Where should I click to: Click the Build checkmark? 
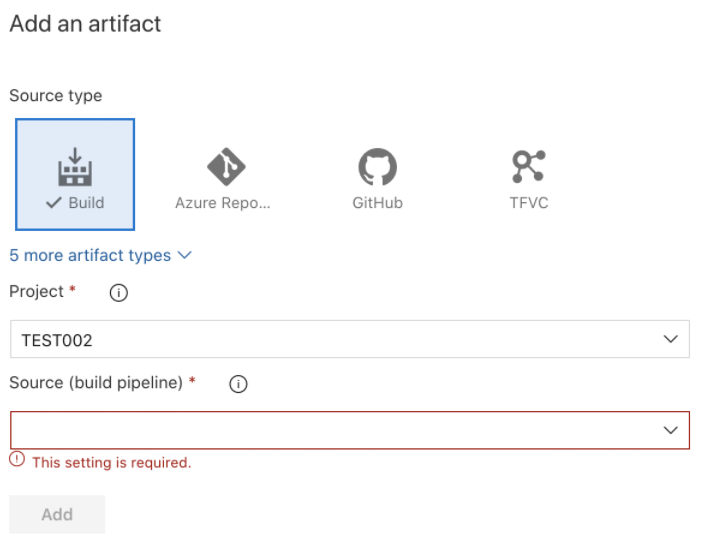53,203
